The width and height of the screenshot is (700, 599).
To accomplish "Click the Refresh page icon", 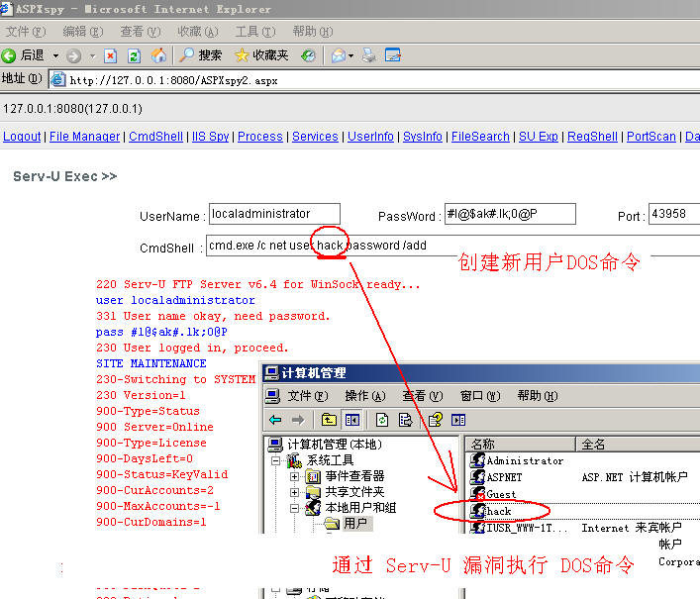I will pyautogui.click(x=134, y=55).
